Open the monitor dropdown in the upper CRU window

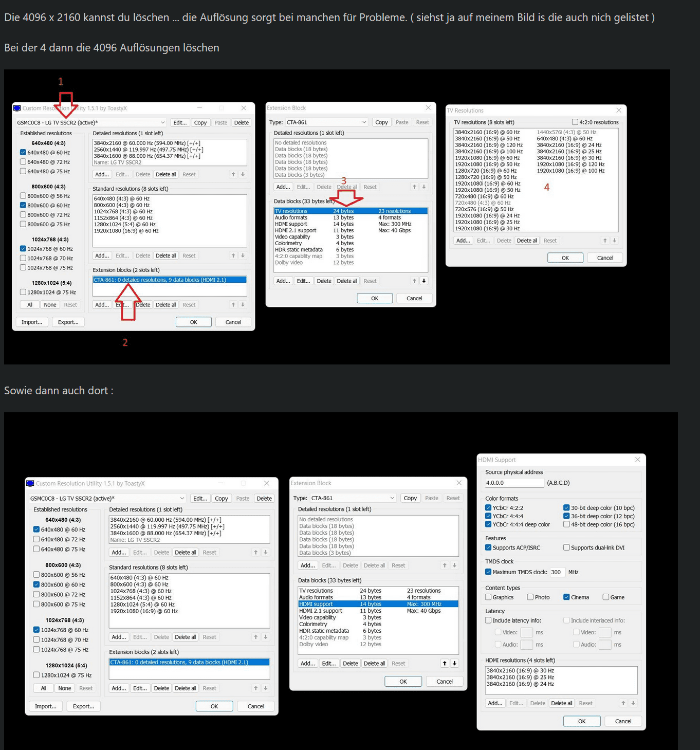point(91,122)
